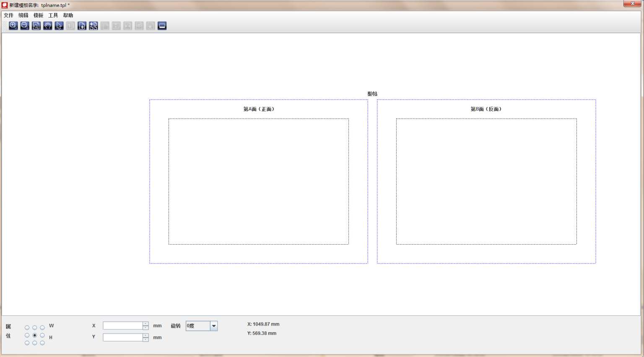This screenshot has height=357, width=644.
Task: Click the Y: 569.38 mm cursor readout
Action: coord(262,334)
